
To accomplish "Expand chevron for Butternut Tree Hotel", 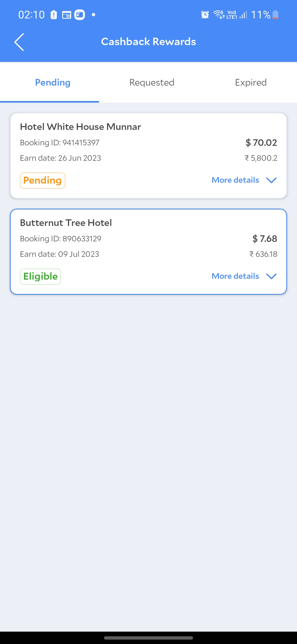I will coord(271,276).
